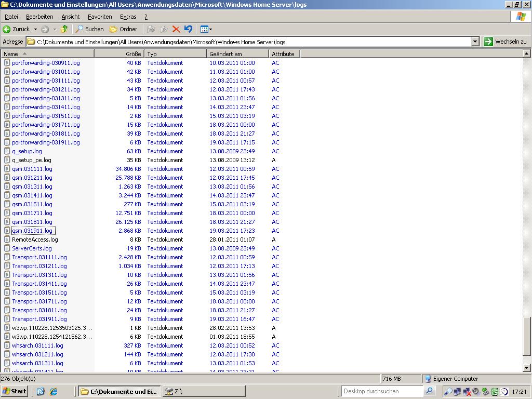The width and height of the screenshot is (532, 399).
Task: Sort by the Größe column header
Action: pyautogui.click(x=119, y=54)
